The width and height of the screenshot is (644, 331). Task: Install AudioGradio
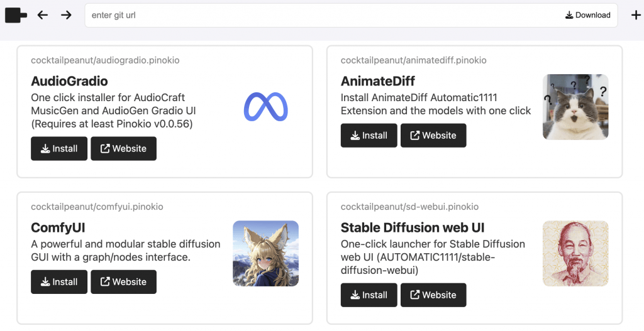59,148
